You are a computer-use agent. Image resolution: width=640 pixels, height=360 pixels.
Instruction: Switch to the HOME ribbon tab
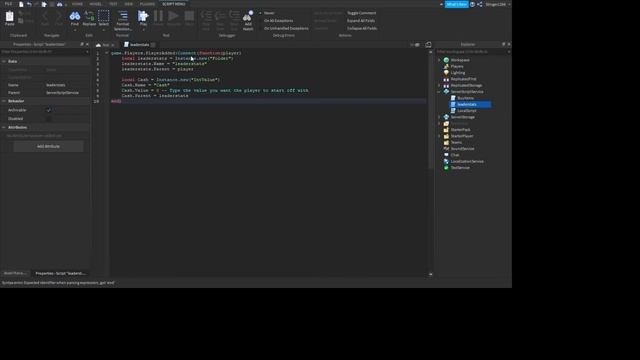[77, 4]
